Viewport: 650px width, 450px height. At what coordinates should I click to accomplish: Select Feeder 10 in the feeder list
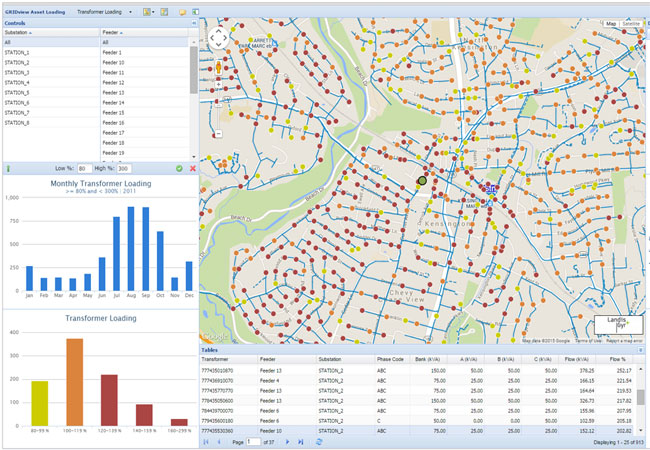pos(144,63)
